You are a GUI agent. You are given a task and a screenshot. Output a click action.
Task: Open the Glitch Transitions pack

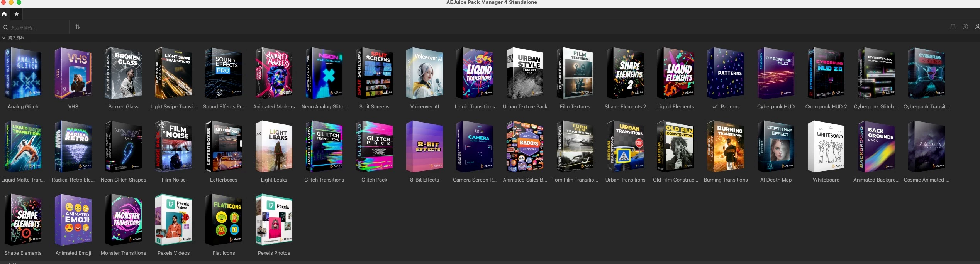point(324,146)
